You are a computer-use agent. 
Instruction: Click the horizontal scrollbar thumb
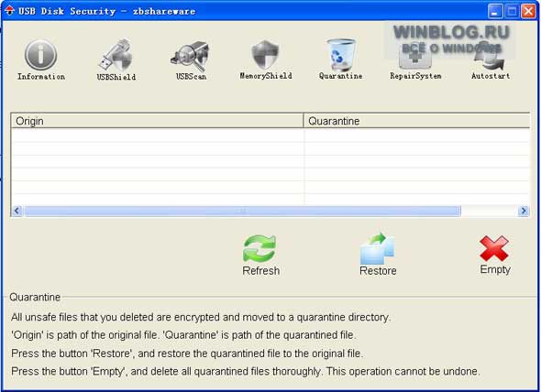[x=242, y=211]
